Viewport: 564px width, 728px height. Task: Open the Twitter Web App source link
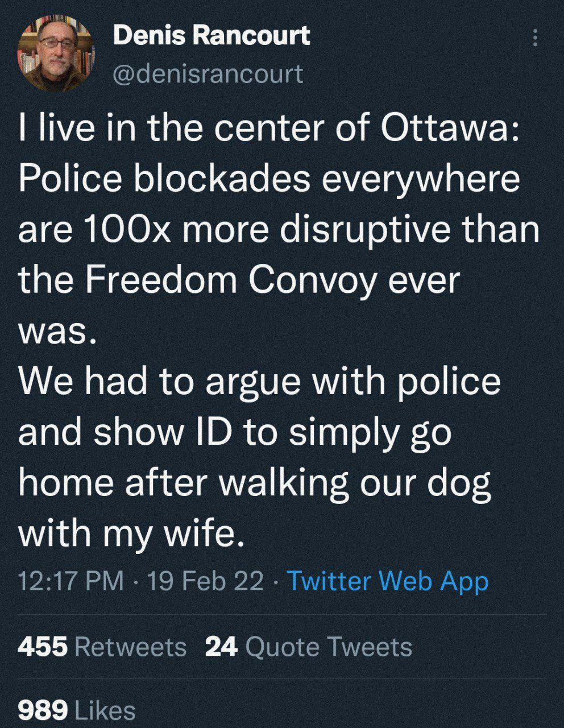(x=389, y=581)
